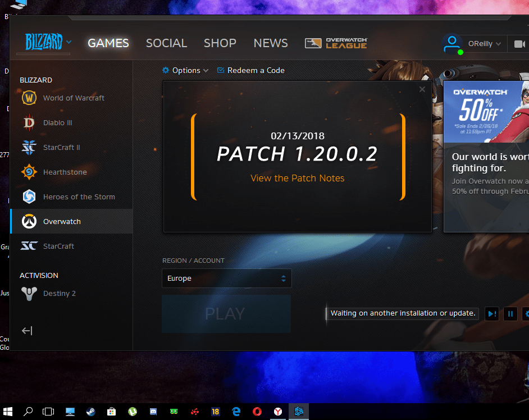Open Opera browser from the taskbar
529x420 pixels.
(x=257, y=412)
